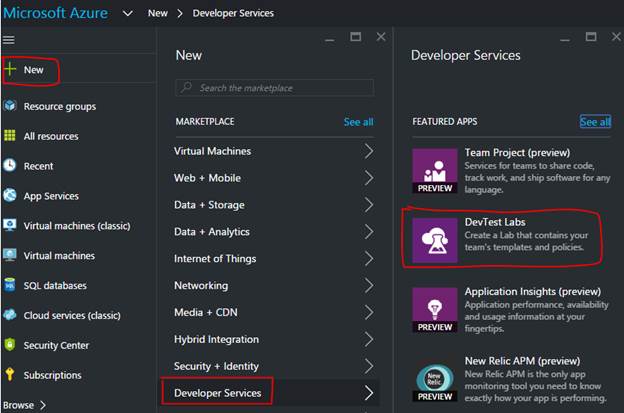Click the Security Center shield icon

(10, 345)
